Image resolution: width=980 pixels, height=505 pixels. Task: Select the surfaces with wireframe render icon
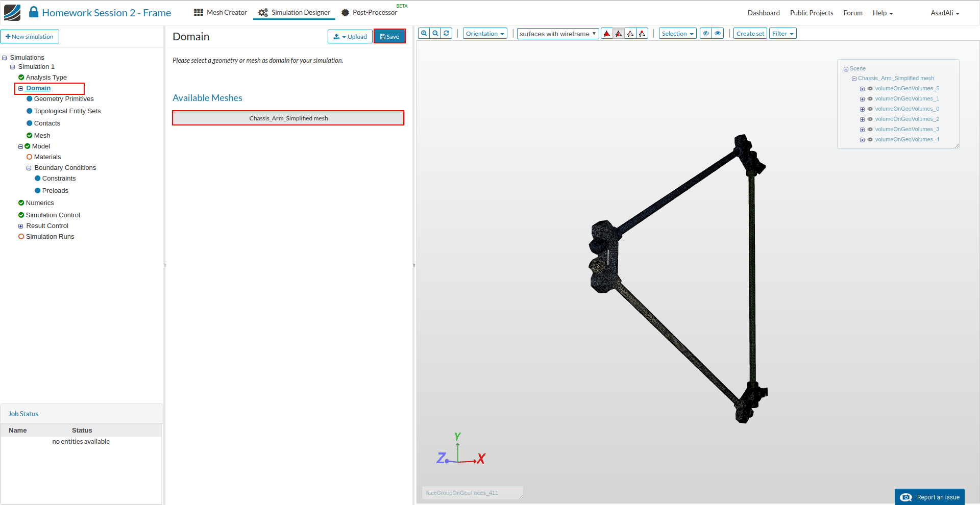(x=619, y=34)
